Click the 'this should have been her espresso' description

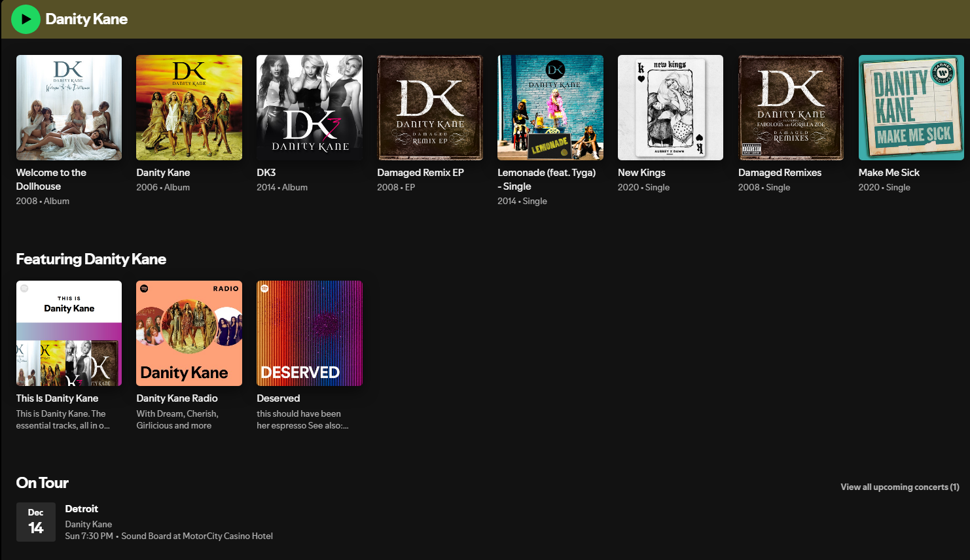pos(302,419)
